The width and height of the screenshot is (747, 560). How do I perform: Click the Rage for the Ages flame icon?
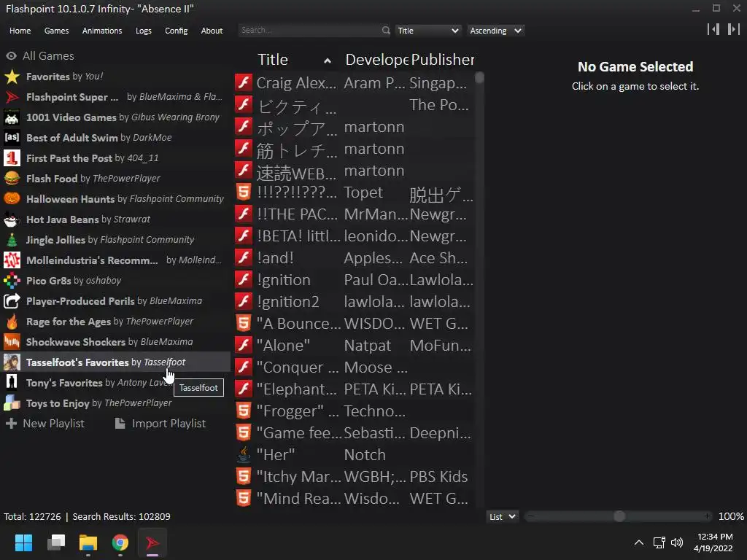coord(12,322)
